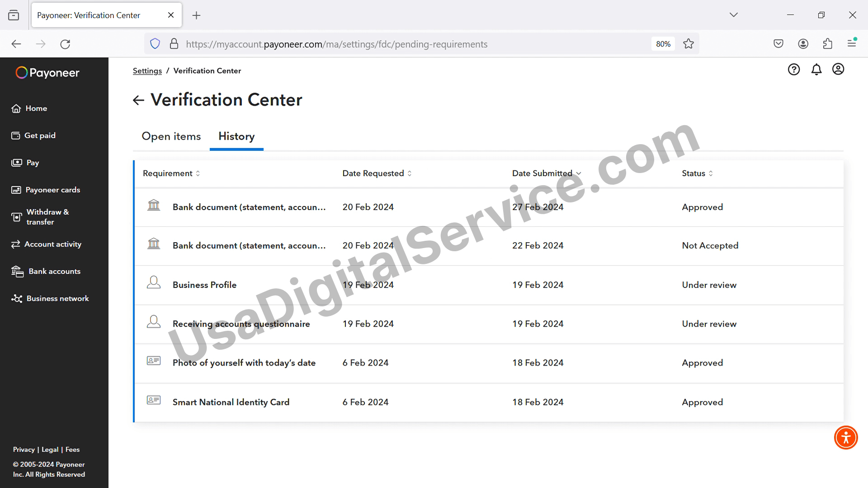The width and height of the screenshot is (868, 488).
Task: Open the accessibility widget button
Action: pyautogui.click(x=846, y=437)
